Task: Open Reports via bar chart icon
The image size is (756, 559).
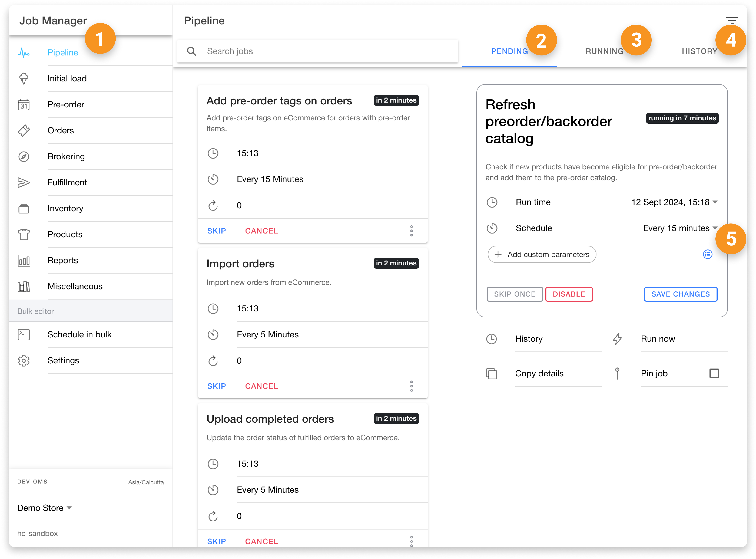Action: (x=24, y=261)
